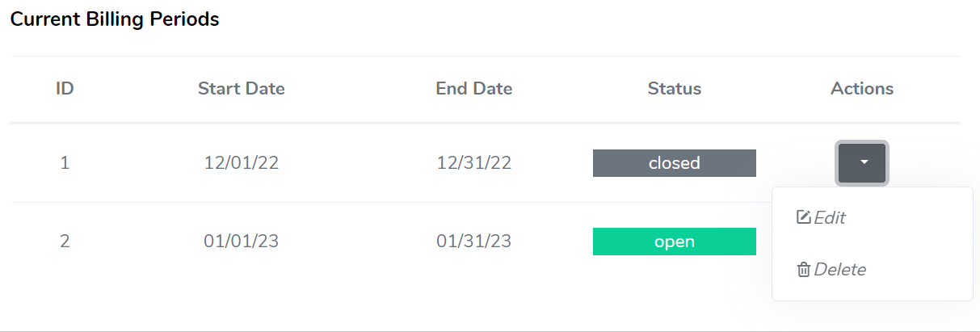Select the Status column header
Viewport: 980px width, 332px height.
674,89
